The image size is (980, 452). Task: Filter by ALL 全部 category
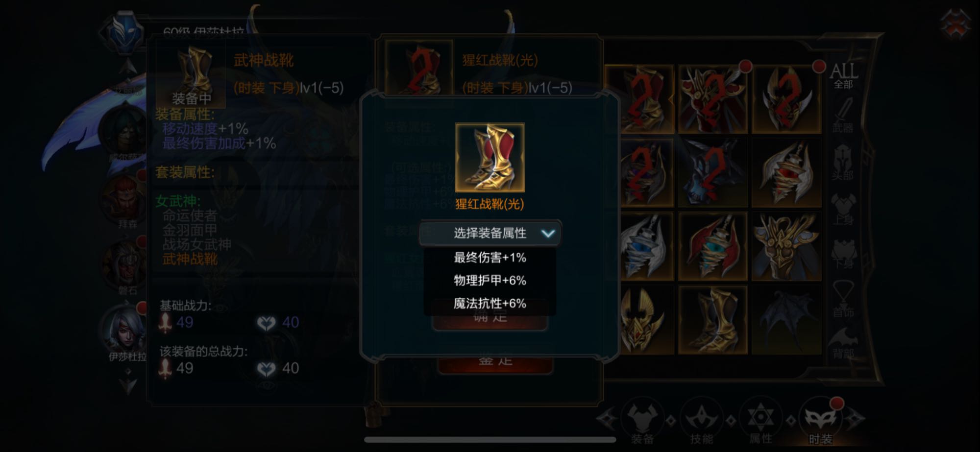click(x=843, y=75)
